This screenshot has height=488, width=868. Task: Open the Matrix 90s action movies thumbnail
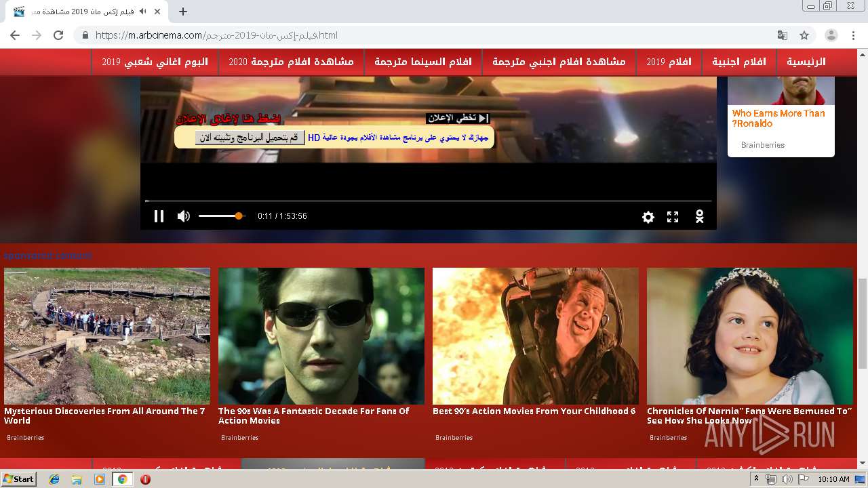pyautogui.click(x=321, y=336)
